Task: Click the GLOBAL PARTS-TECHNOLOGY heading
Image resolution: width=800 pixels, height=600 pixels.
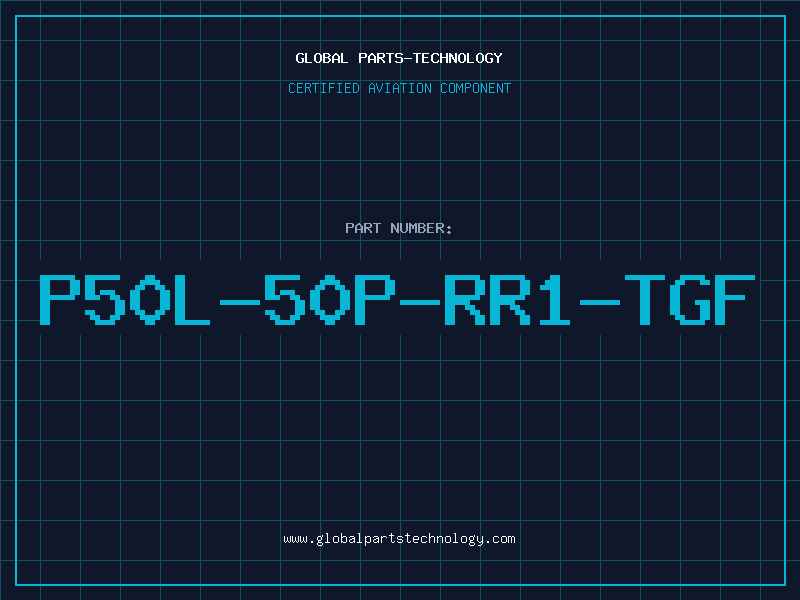Action: pyautogui.click(x=399, y=58)
